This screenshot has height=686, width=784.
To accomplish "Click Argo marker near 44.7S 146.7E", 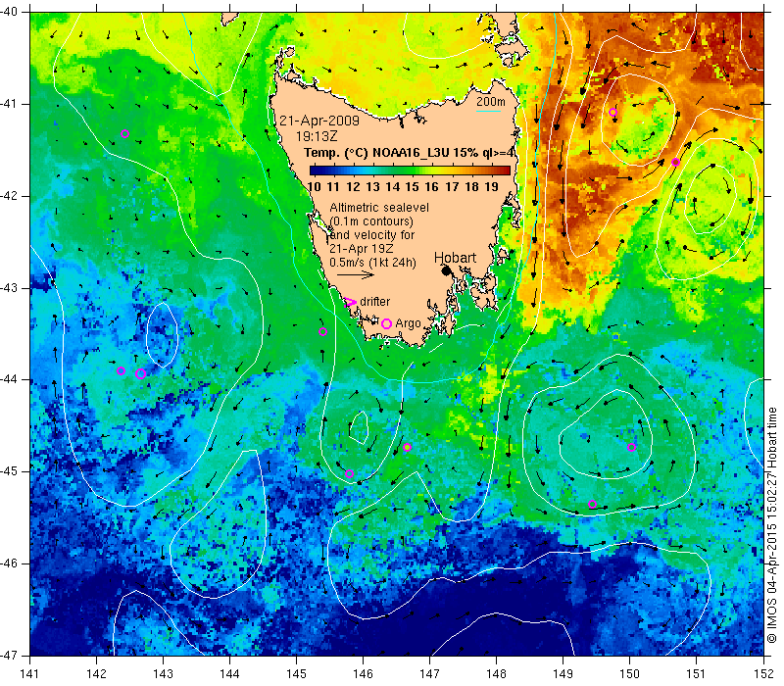I will pyautogui.click(x=407, y=447).
